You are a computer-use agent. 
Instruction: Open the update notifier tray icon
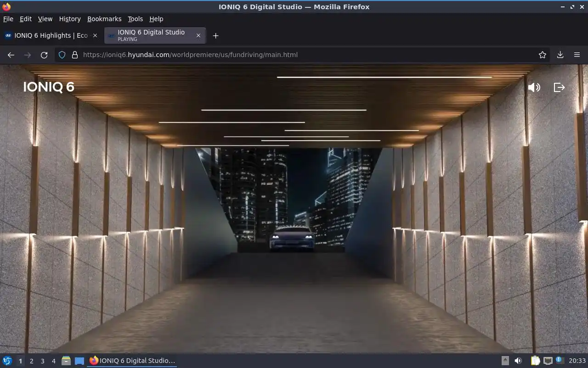(x=560, y=360)
